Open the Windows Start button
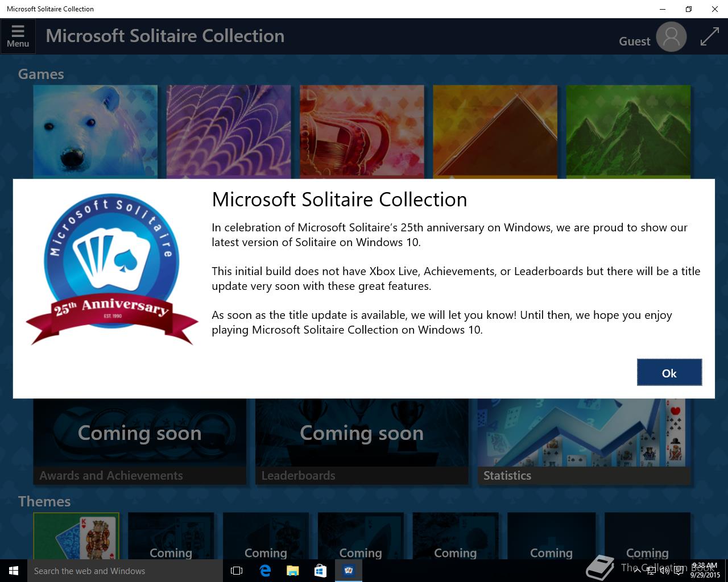728x582 pixels. 14,571
